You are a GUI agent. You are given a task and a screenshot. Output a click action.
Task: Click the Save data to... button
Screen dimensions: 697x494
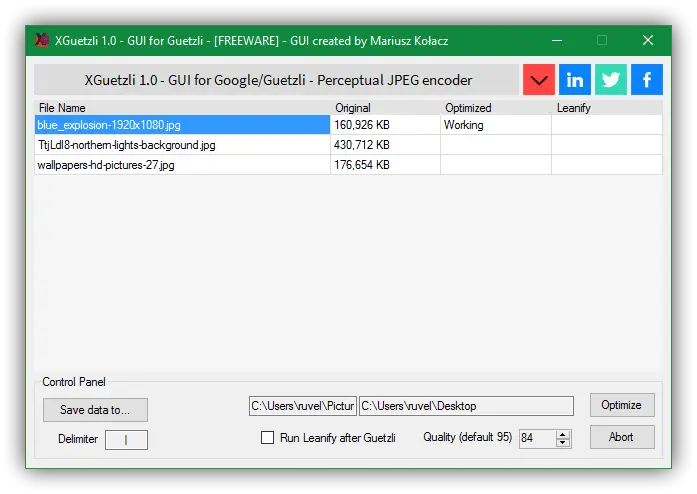[95, 410]
